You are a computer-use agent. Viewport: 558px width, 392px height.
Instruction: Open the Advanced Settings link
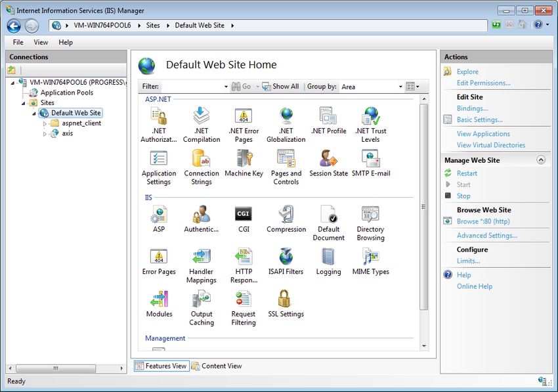point(487,236)
